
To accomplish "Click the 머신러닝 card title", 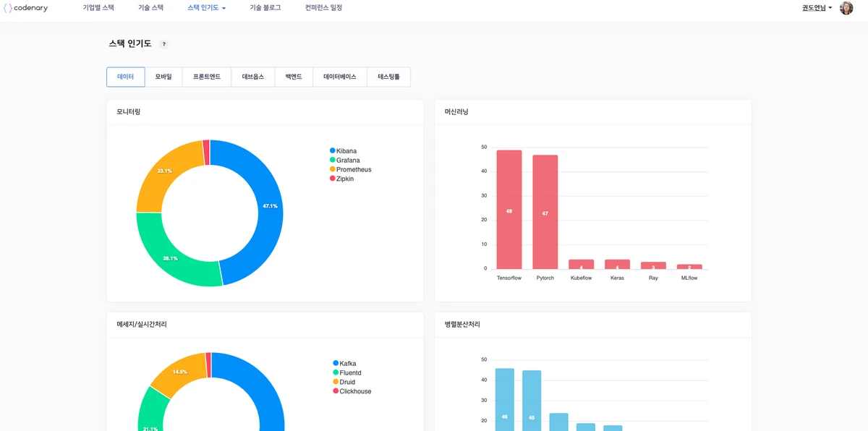I will click(x=456, y=112).
